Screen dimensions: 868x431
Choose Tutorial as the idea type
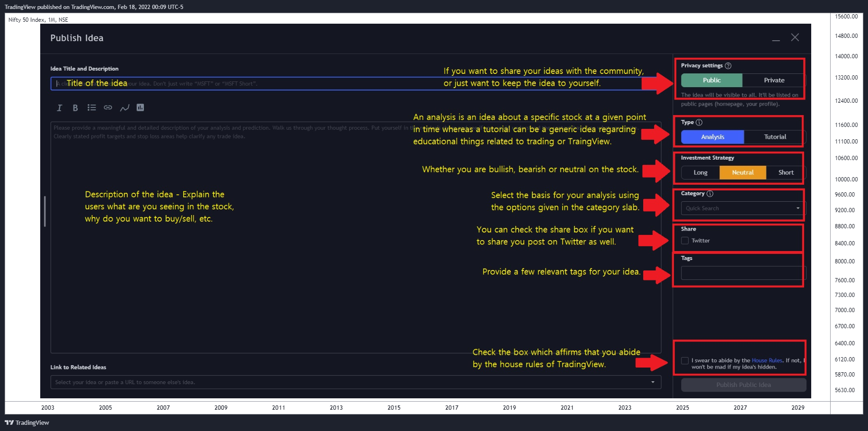(x=775, y=137)
